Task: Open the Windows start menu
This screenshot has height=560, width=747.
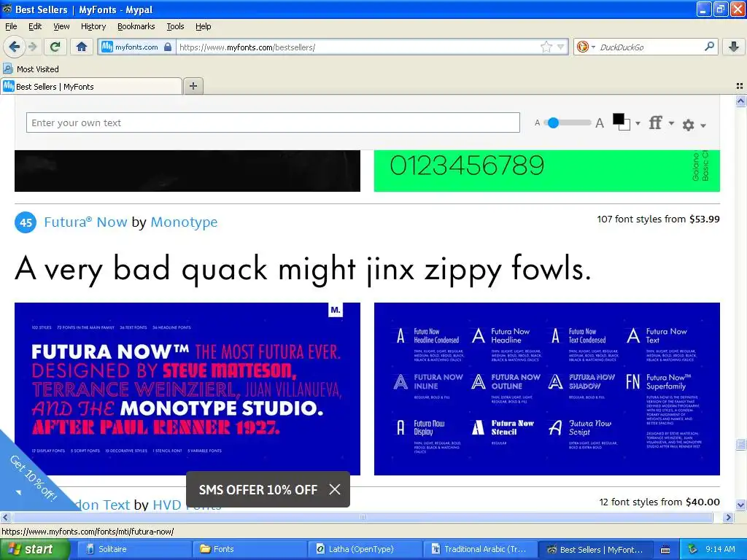Action: click(x=35, y=549)
